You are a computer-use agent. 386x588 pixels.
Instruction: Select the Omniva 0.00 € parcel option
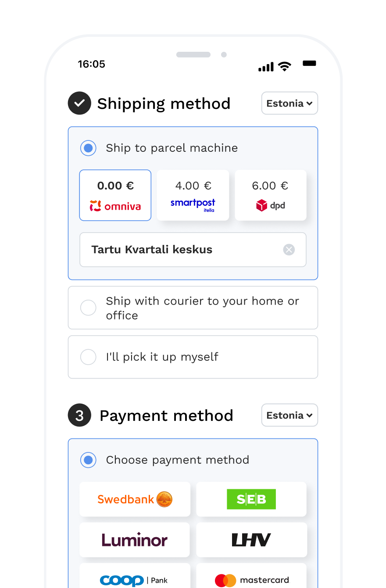115,195
